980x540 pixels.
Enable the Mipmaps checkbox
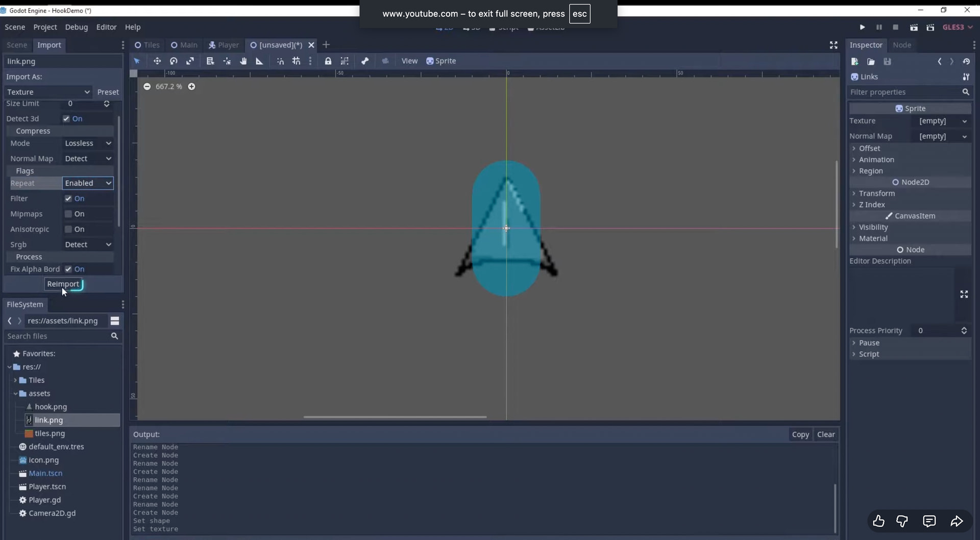[68, 214]
